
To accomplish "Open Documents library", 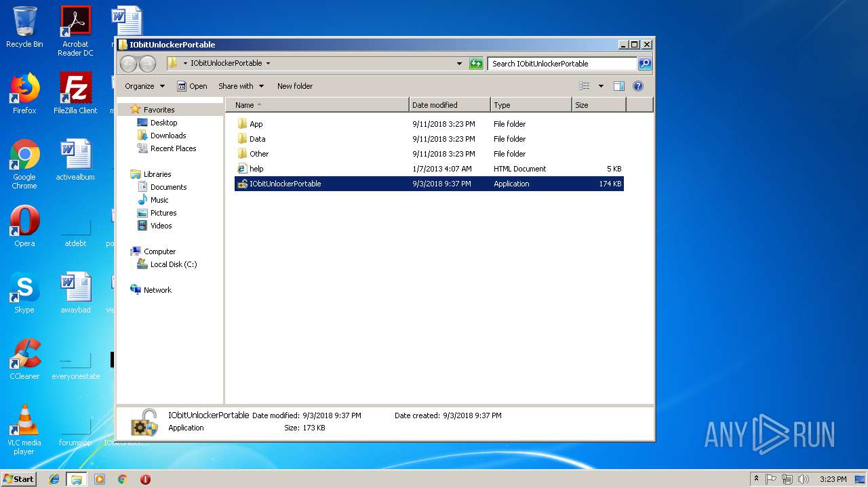I will click(x=168, y=187).
